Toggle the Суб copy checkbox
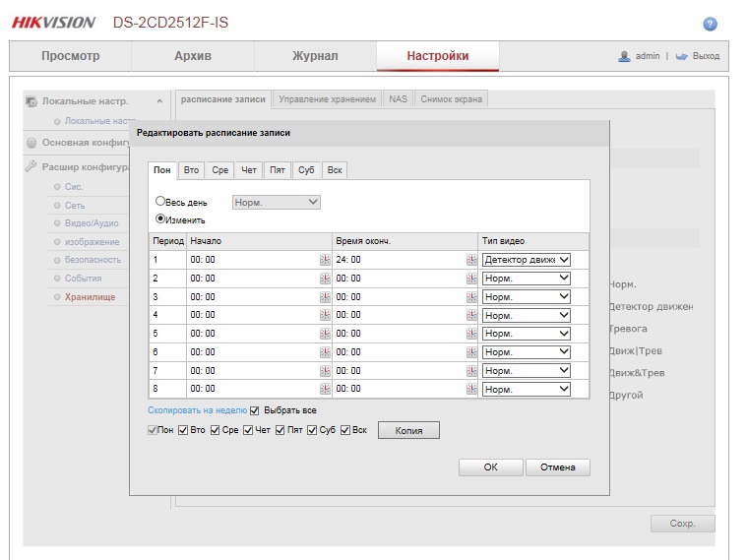This screenshot has width=747, height=560. pyautogui.click(x=312, y=430)
